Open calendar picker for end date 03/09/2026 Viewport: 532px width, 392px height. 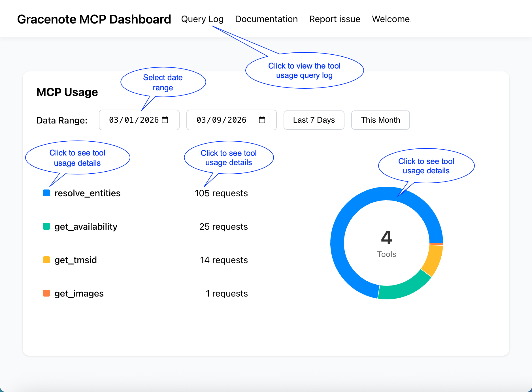[262, 120]
